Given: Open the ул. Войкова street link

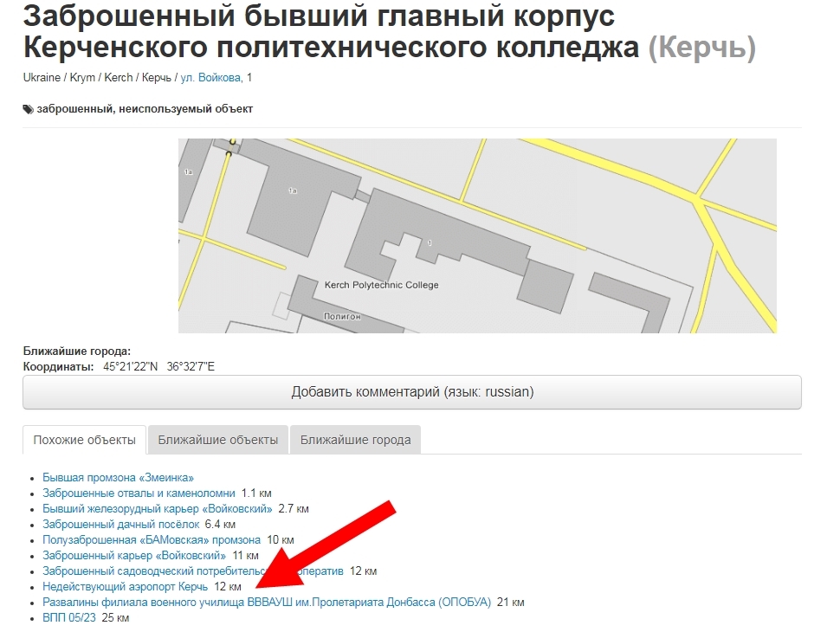Looking at the screenshot, I should (x=210, y=78).
